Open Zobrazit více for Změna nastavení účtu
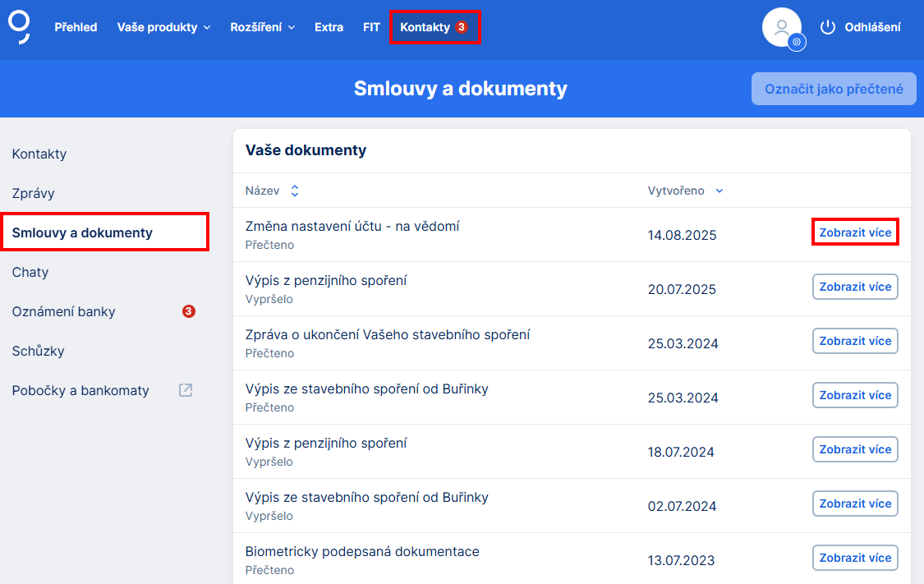The height and width of the screenshot is (584, 924). [x=854, y=233]
